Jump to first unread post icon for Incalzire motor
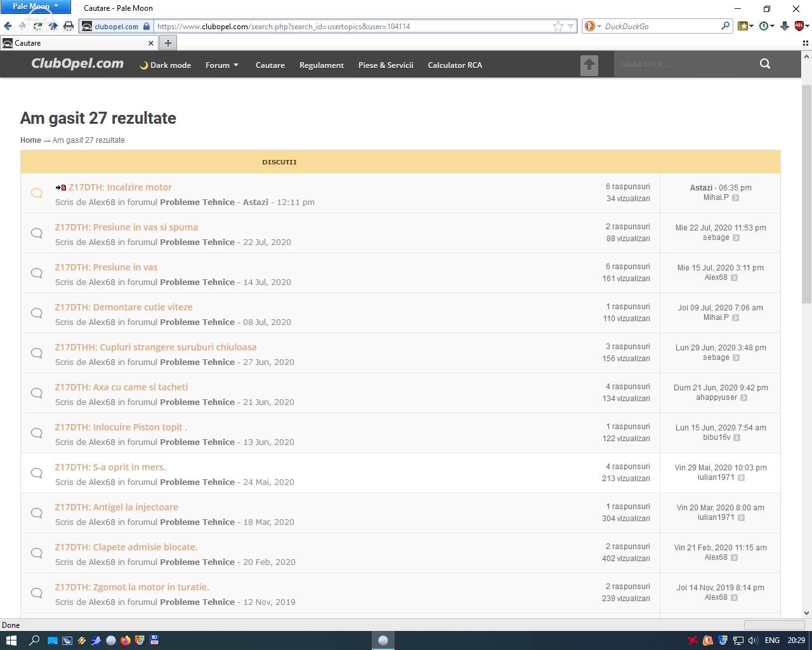 point(61,187)
